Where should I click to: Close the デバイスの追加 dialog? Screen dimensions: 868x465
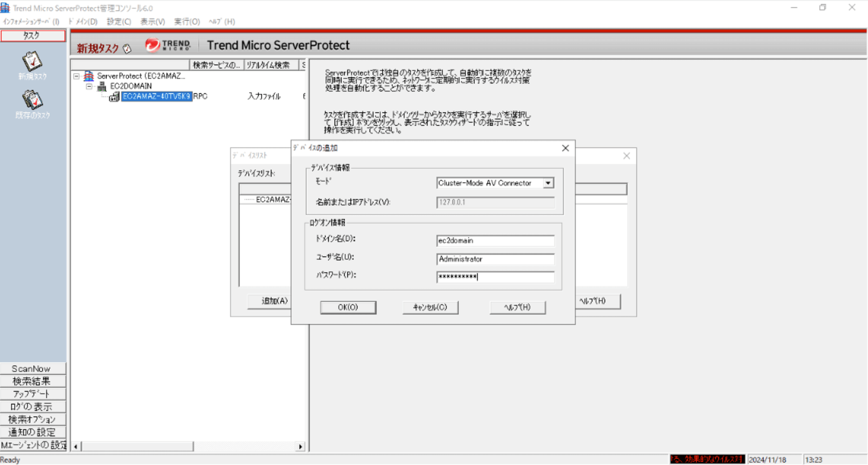[x=565, y=148]
